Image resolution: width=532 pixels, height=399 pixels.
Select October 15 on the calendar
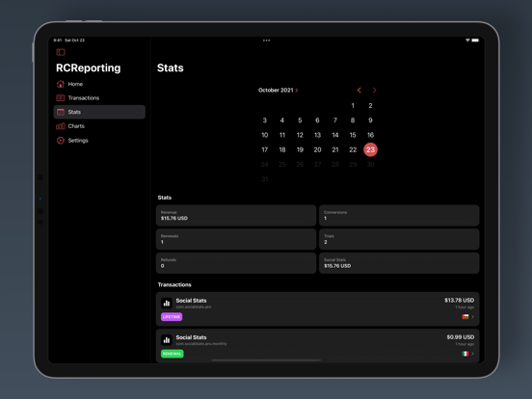pyautogui.click(x=353, y=135)
